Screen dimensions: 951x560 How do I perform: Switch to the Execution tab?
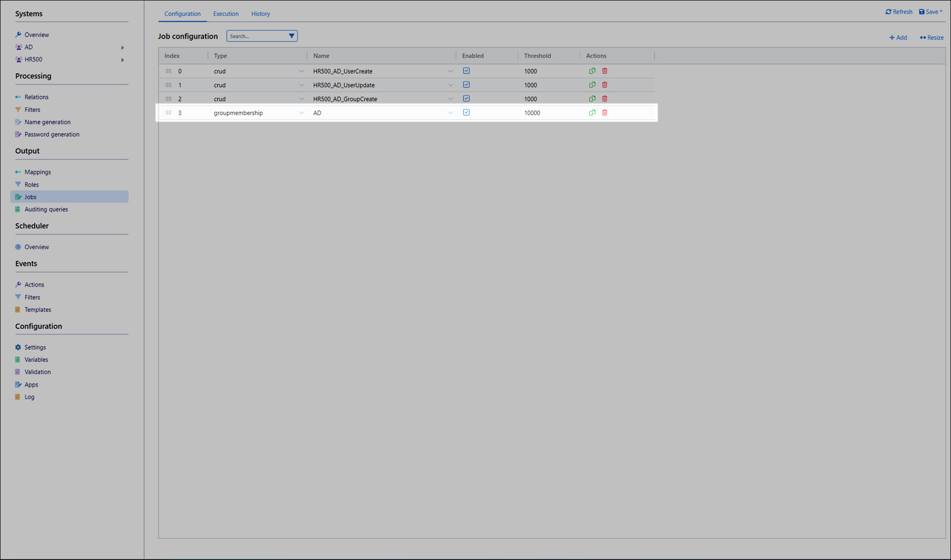pyautogui.click(x=226, y=14)
